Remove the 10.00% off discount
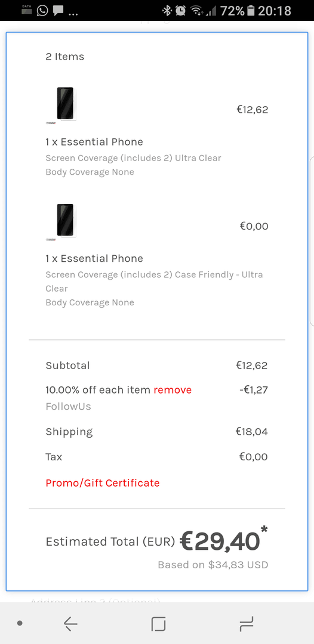 173,390
